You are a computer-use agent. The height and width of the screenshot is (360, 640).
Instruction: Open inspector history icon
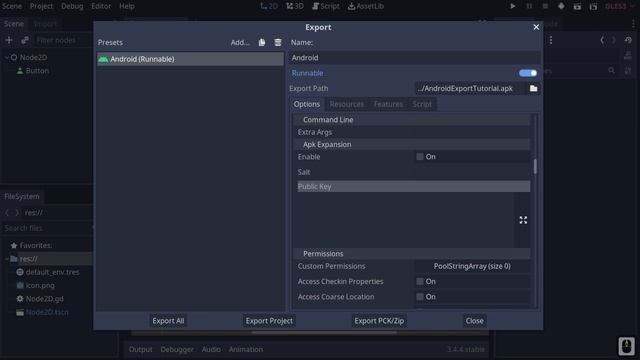(628, 40)
